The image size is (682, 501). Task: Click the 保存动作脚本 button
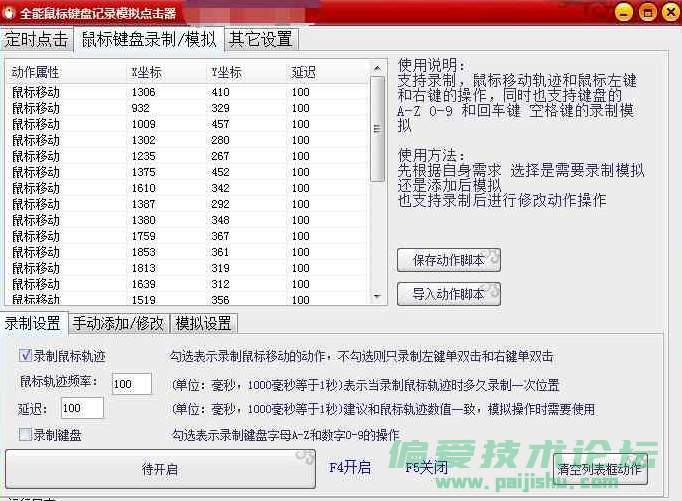pyautogui.click(x=449, y=260)
